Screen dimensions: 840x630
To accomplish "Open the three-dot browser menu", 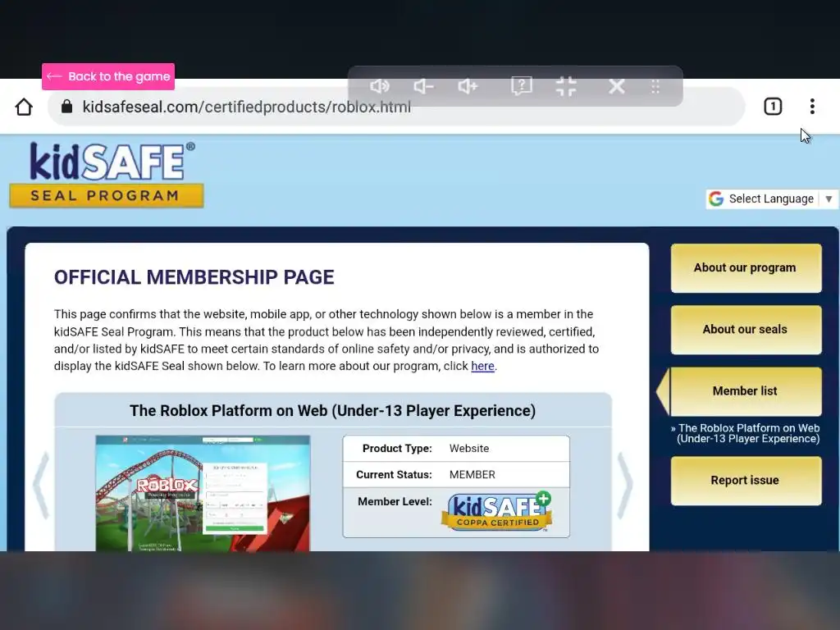I will click(812, 107).
